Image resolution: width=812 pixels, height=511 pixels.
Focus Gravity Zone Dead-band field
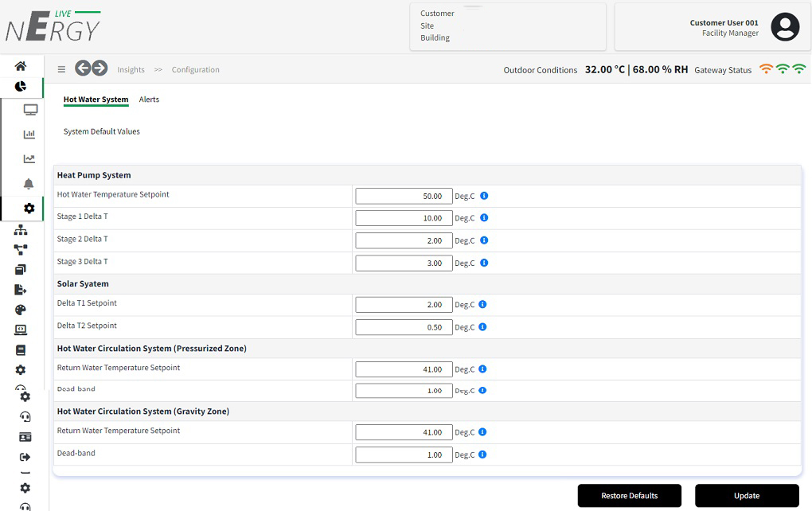(x=404, y=454)
